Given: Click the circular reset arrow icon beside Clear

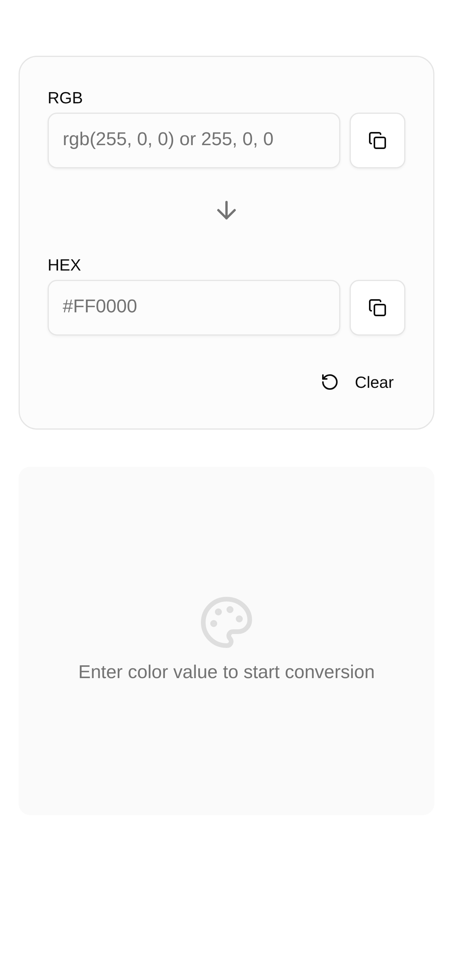Looking at the screenshot, I should pos(330,382).
